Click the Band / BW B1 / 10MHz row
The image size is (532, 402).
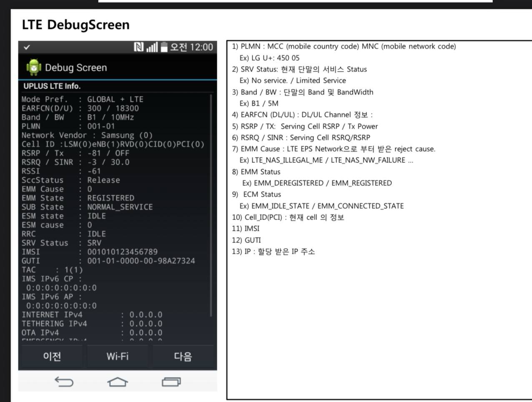click(78, 117)
